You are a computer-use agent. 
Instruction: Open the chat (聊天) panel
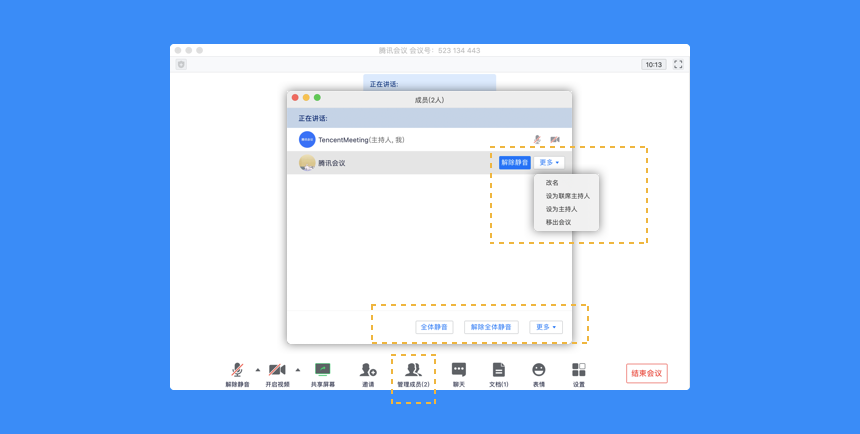coord(459,375)
